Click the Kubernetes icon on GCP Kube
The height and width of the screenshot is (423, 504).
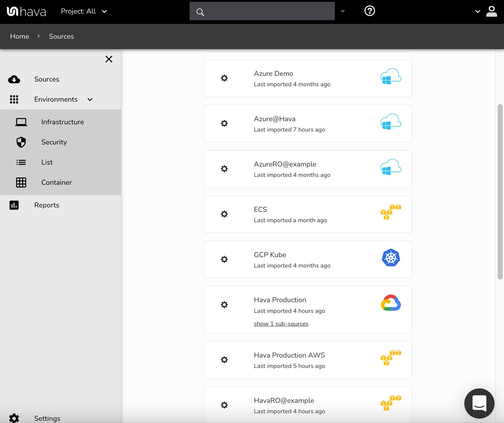coord(391,258)
